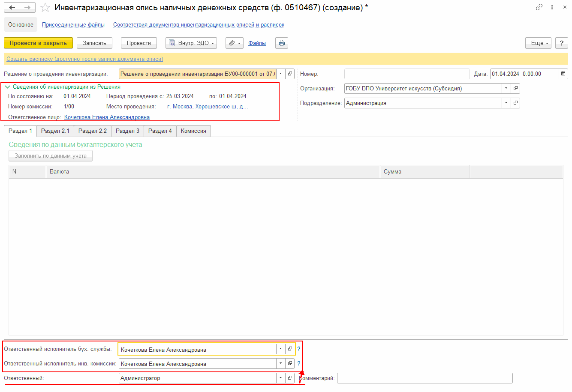Open attachments paperclip dropdown
Image resolution: width=572 pixels, height=392 pixels.
tap(235, 43)
